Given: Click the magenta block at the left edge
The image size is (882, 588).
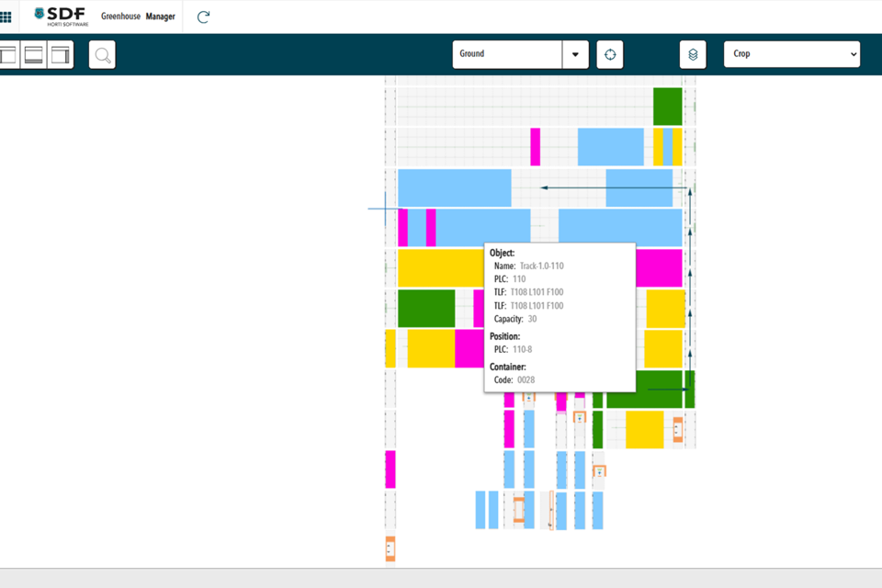Looking at the screenshot, I should point(390,469).
